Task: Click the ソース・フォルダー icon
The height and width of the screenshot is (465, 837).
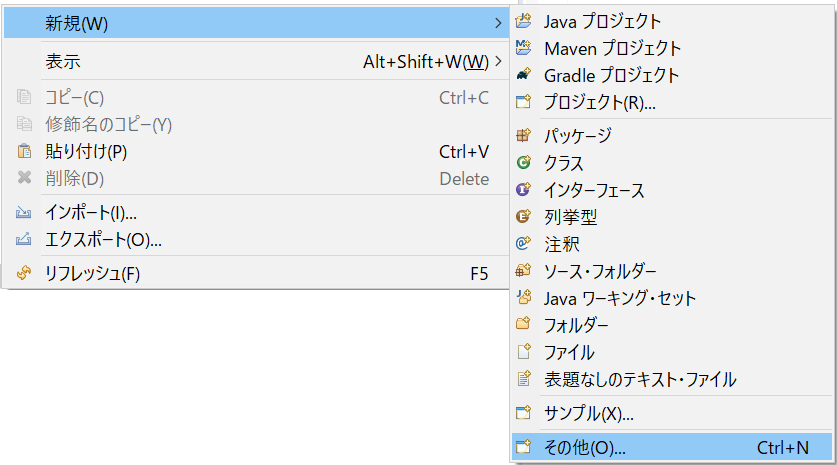Action: (524, 271)
